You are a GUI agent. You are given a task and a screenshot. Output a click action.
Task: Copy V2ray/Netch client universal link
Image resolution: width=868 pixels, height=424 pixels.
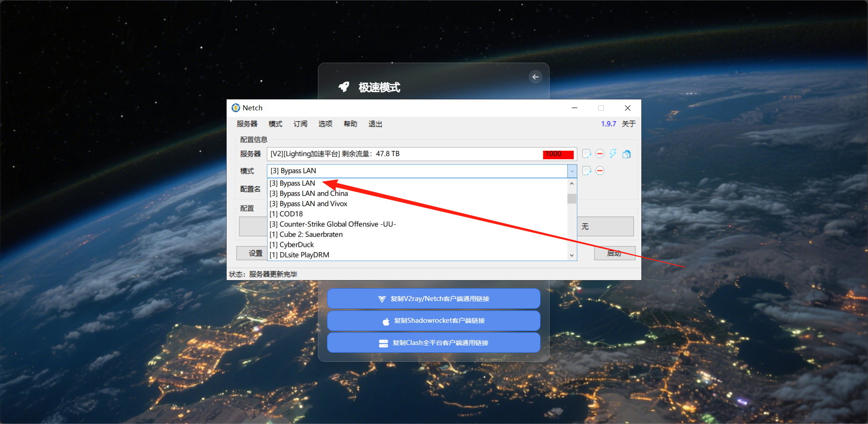point(434,299)
